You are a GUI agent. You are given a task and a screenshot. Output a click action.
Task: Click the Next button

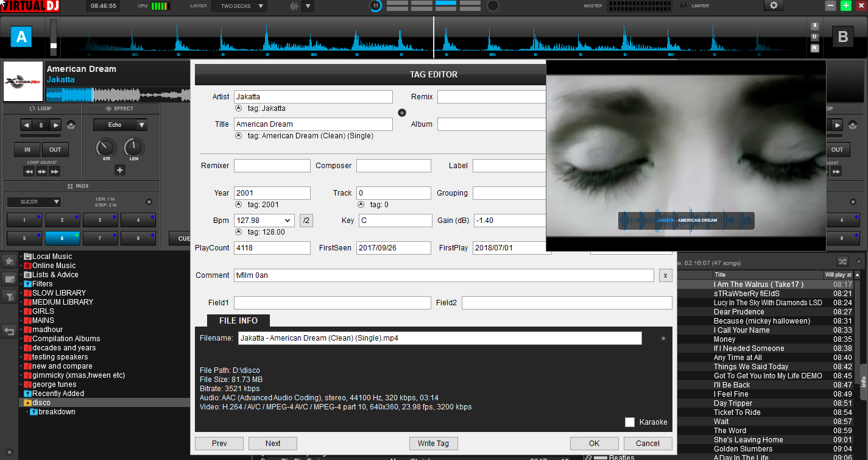tap(273, 444)
